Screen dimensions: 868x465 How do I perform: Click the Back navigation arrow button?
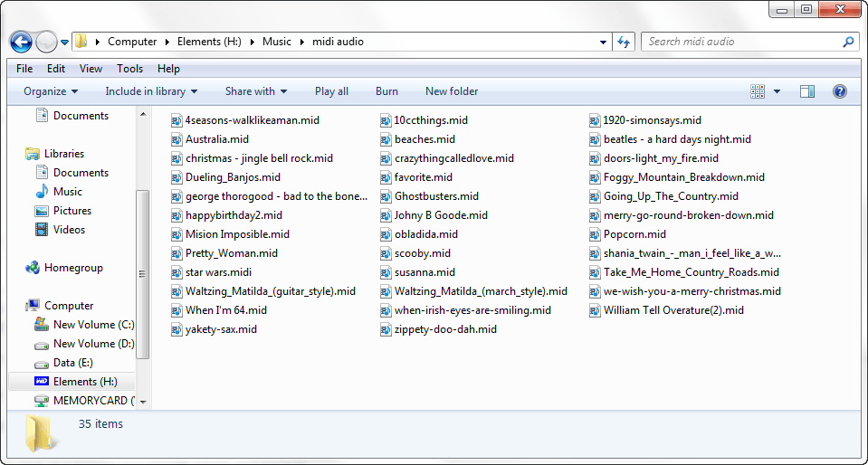[x=21, y=42]
